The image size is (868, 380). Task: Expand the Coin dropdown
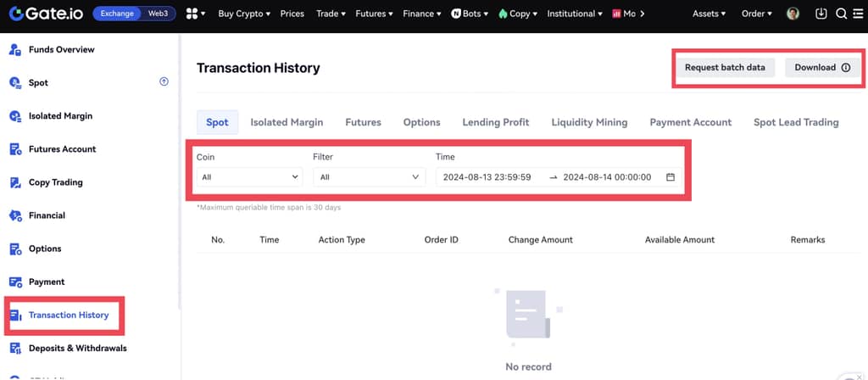click(x=248, y=177)
